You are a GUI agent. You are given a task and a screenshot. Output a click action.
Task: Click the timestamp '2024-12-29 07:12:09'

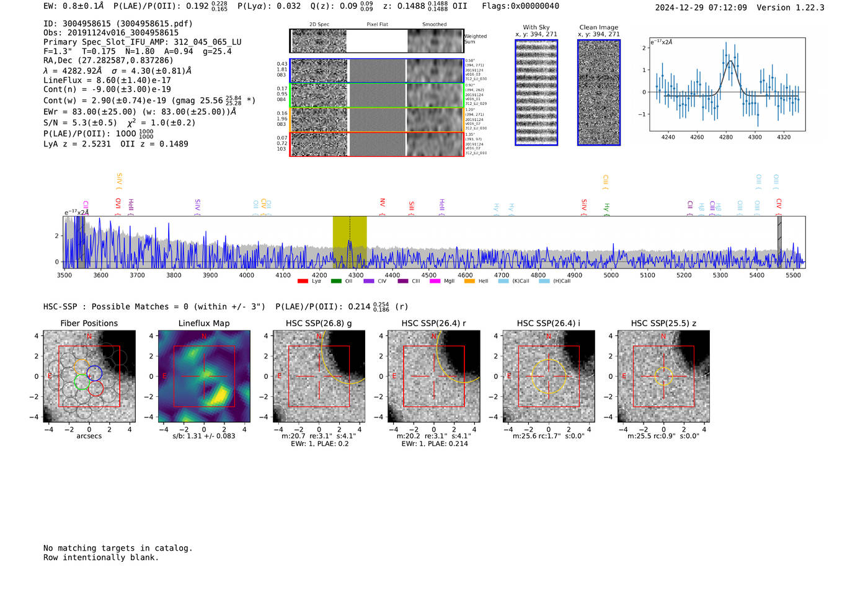tap(701, 7)
